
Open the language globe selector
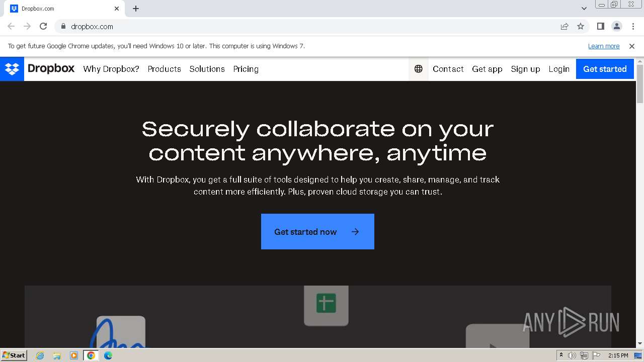418,69
